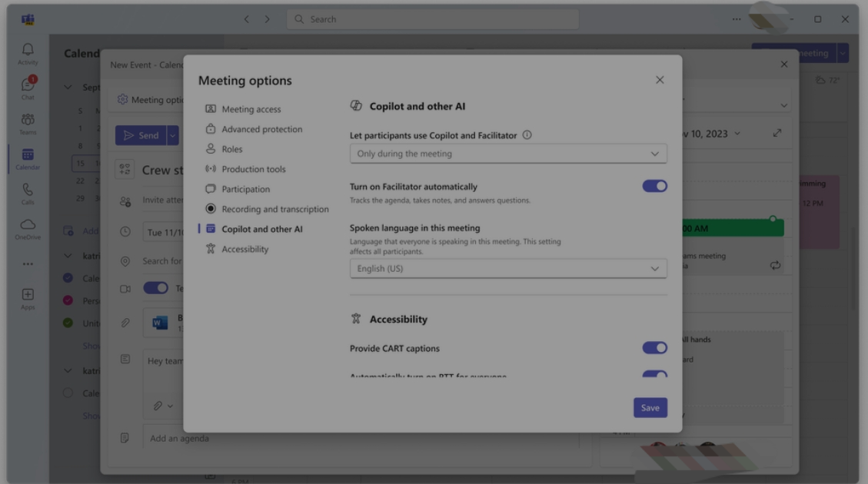Screen dimensions: 868x484
Task: Expand the calendar panel with arrow icon
Action: tap(777, 134)
